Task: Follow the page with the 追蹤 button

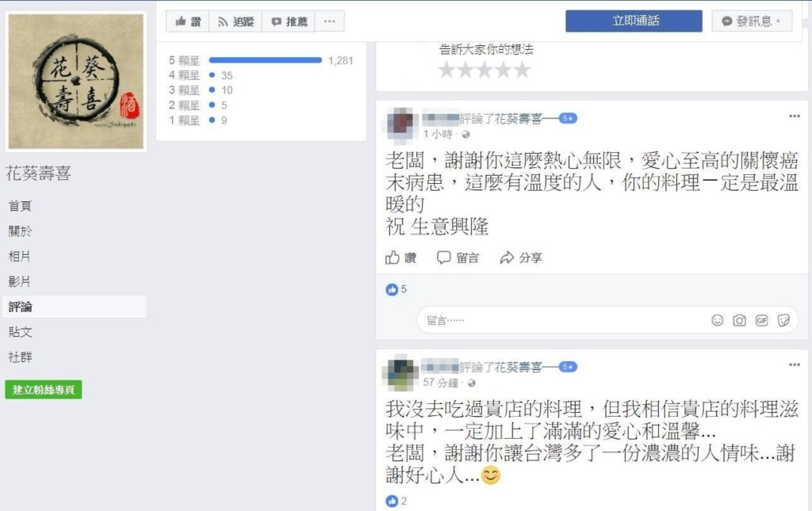Action: tap(236, 21)
